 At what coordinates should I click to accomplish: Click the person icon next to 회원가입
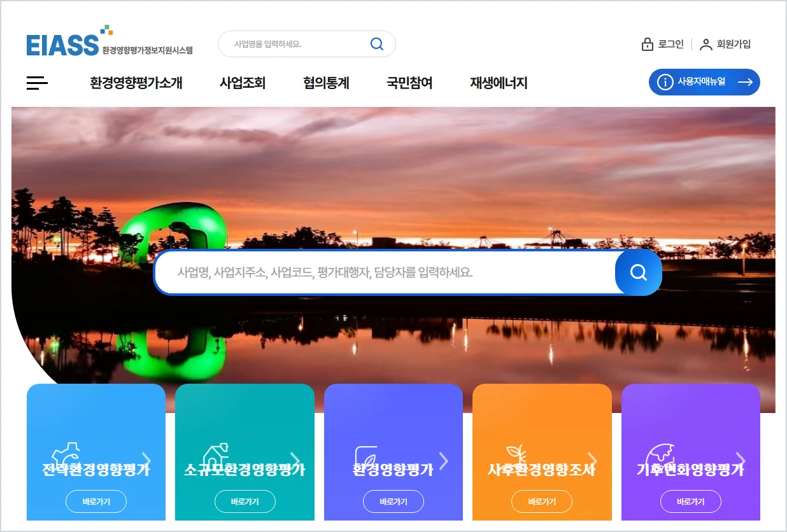coord(705,45)
